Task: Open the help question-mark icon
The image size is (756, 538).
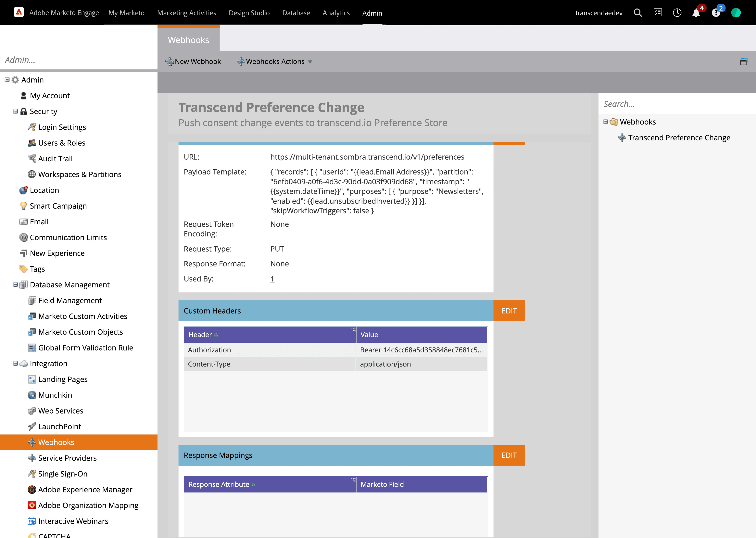Action: [716, 13]
